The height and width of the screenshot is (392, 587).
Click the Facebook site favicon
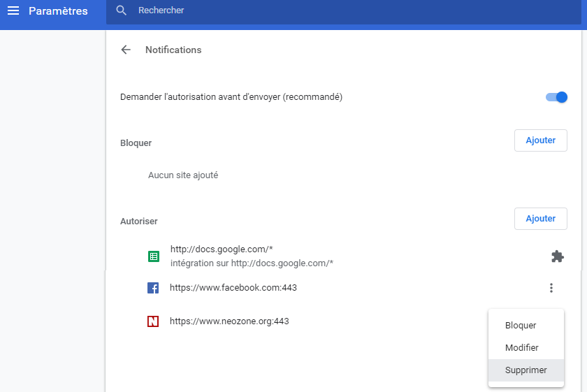pos(153,288)
